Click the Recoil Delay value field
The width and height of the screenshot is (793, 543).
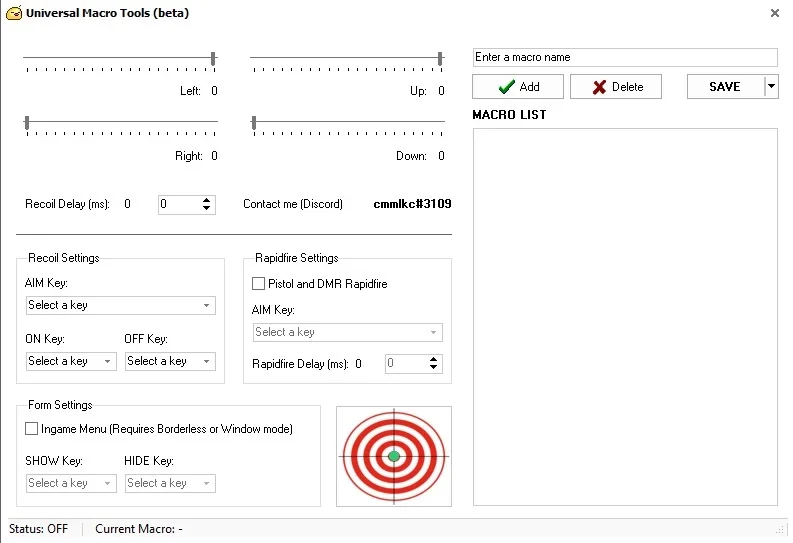(x=180, y=204)
